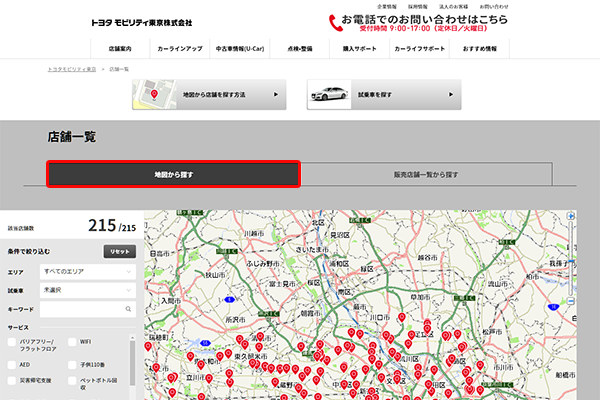Toggle the AED checkbox
This screenshot has height=400, width=600.
coord(11,365)
